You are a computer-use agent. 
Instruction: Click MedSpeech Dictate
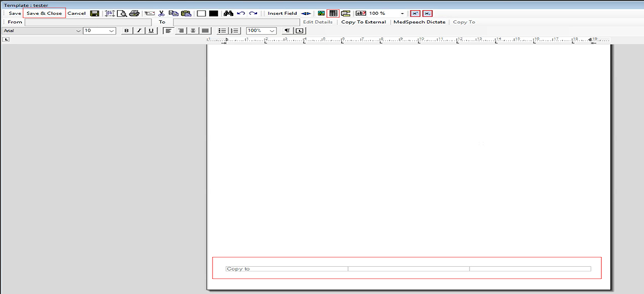(419, 23)
